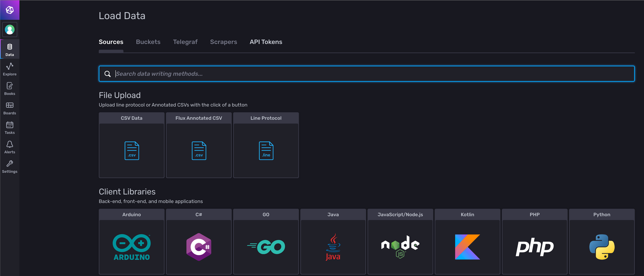Choose the Node.js client library logo

(x=400, y=247)
